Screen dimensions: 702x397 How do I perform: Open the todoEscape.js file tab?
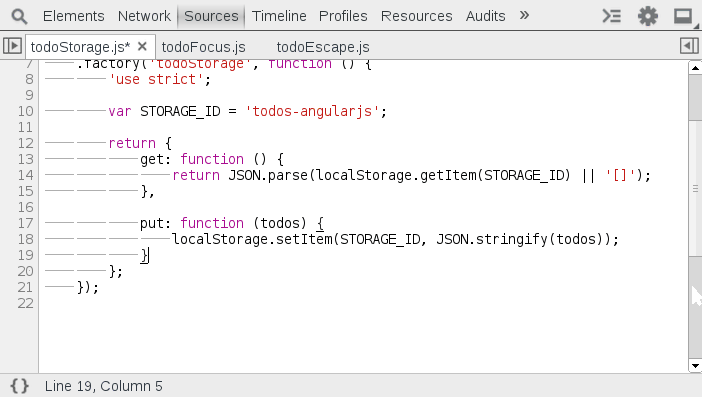[323, 47]
